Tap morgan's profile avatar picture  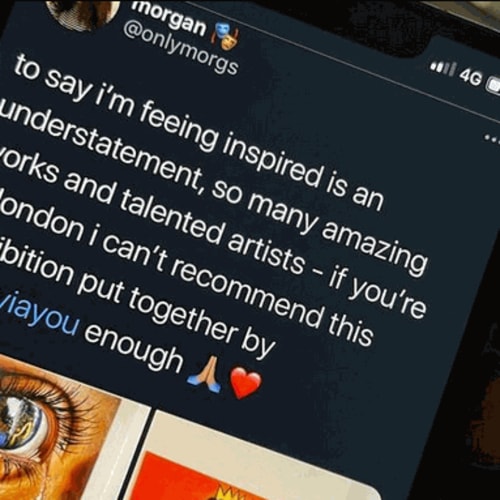click(x=82, y=11)
